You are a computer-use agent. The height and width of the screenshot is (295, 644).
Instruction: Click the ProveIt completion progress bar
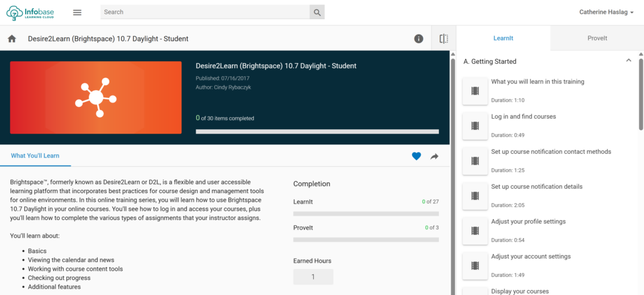[366, 239]
